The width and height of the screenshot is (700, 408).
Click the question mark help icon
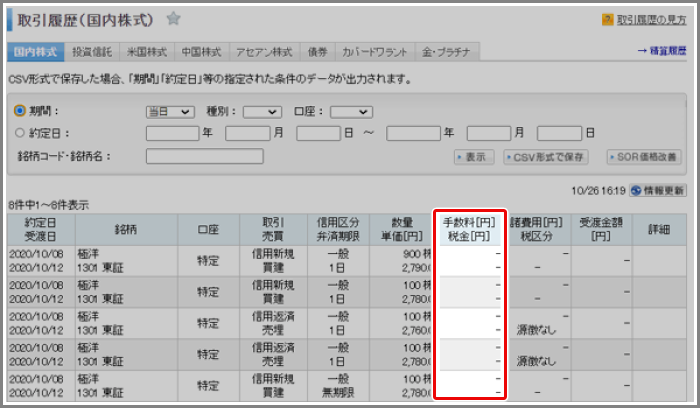608,20
